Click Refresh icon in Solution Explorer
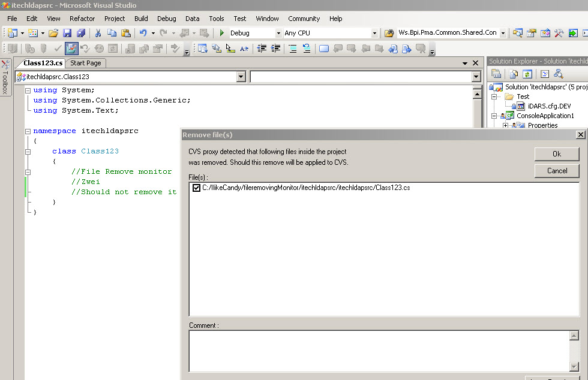Screen dimensions: 588x380 (527, 74)
